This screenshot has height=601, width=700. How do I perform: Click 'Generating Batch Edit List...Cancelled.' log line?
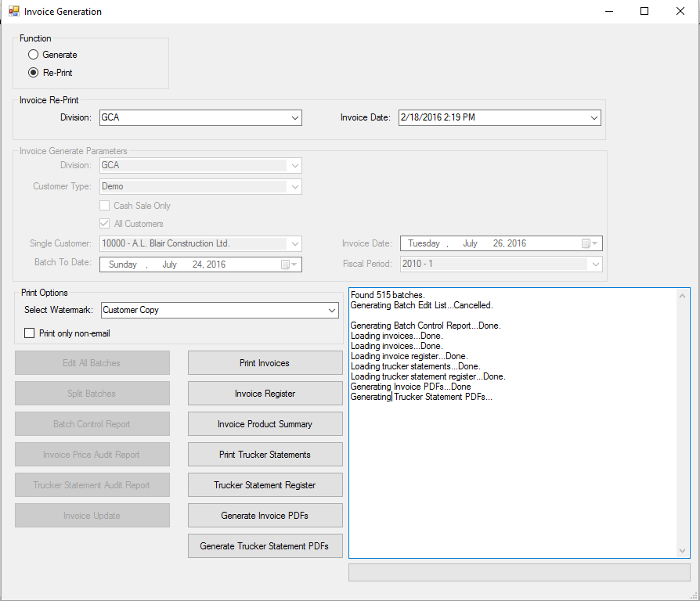[x=421, y=305]
